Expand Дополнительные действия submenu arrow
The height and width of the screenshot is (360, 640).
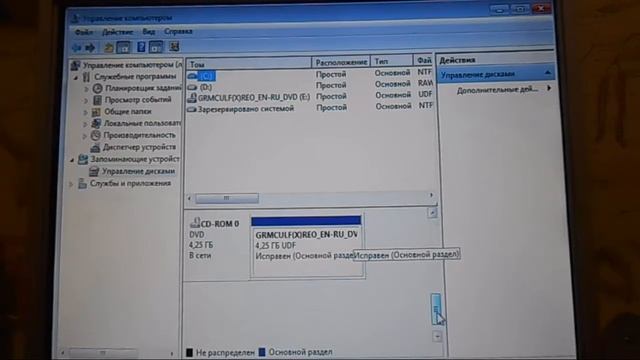click(549, 88)
